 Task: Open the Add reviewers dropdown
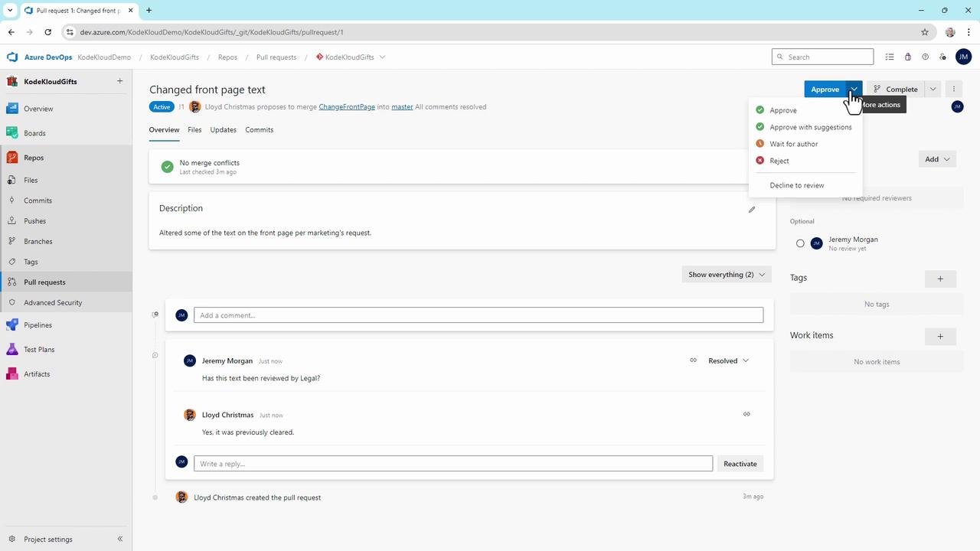click(937, 159)
